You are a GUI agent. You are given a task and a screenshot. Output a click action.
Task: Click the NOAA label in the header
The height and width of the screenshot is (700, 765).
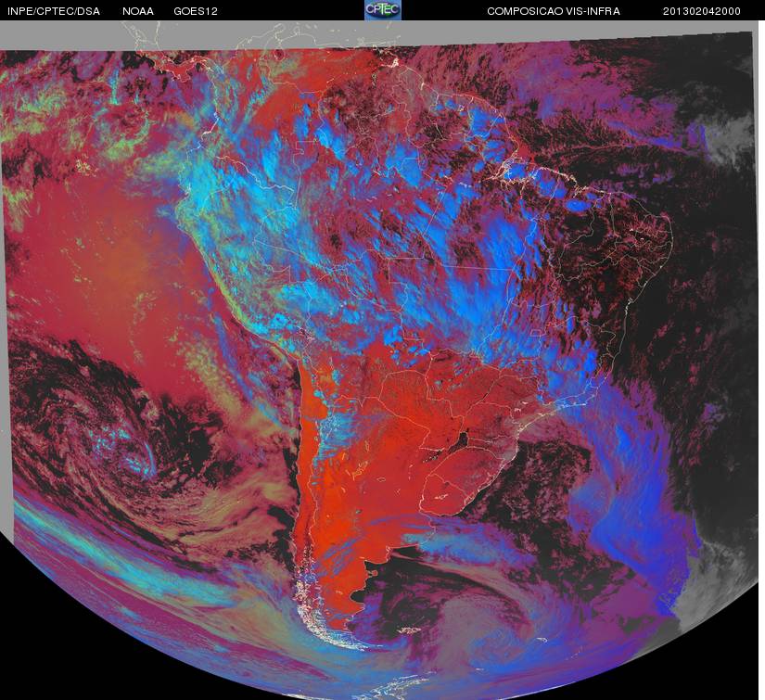138,11
